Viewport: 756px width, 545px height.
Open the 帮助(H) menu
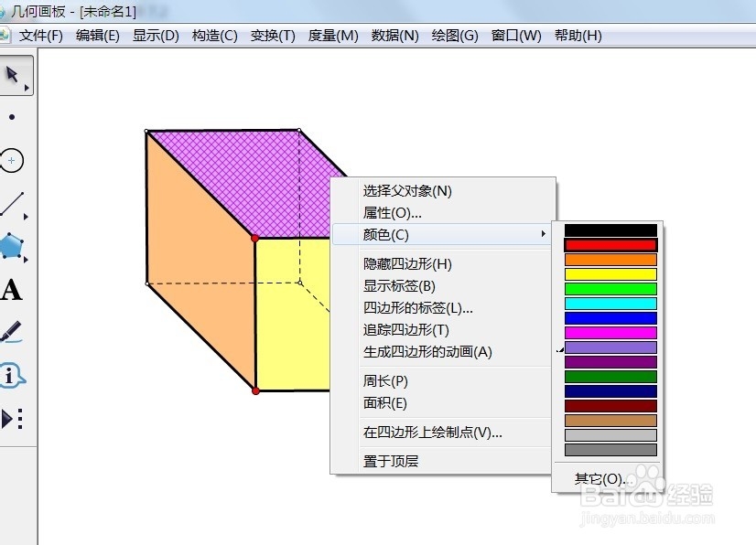578,36
